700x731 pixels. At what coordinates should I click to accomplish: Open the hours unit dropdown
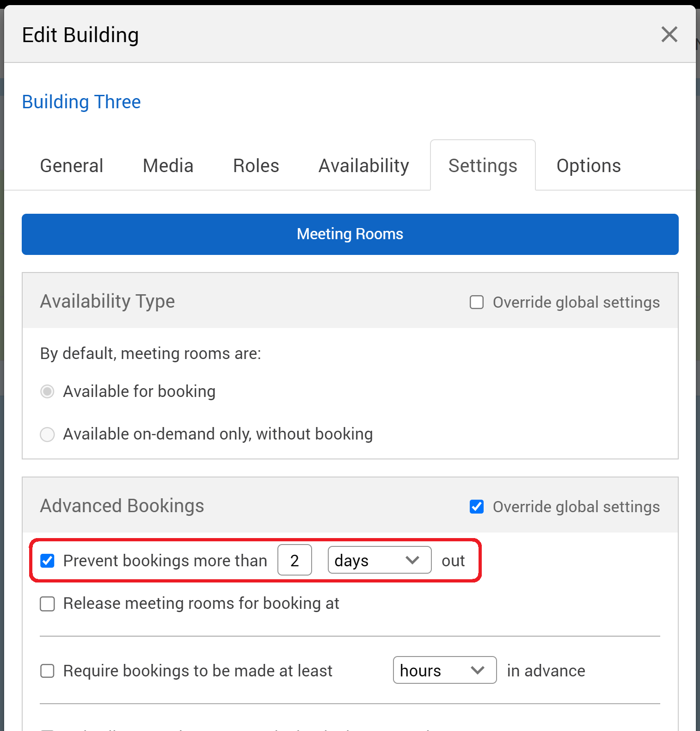click(x=444, y=670)
